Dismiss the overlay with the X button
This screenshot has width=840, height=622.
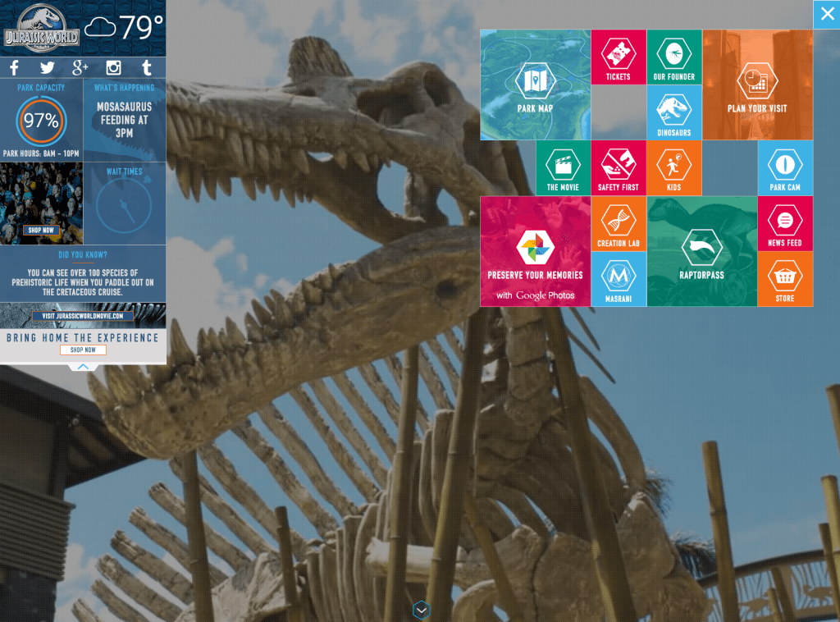(x=827, y=14)
